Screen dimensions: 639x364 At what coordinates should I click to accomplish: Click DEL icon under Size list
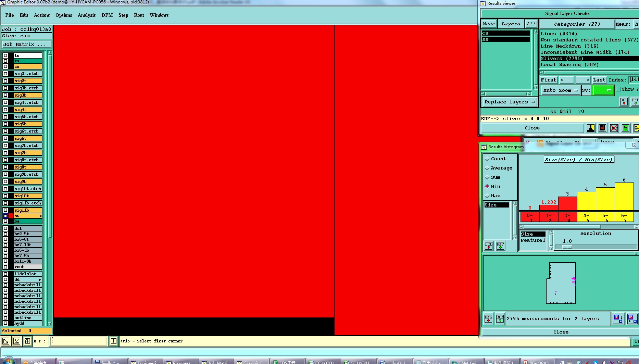click(x=489, y=246)
